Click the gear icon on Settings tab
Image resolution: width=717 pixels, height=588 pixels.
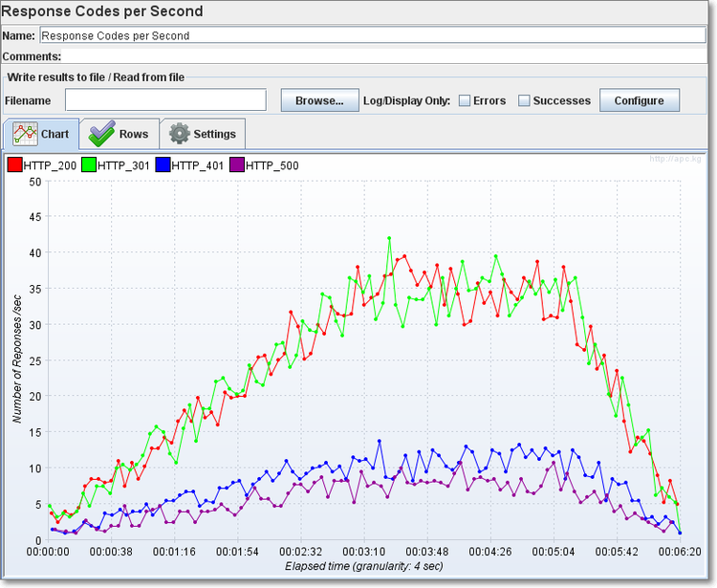pos(179,134)
